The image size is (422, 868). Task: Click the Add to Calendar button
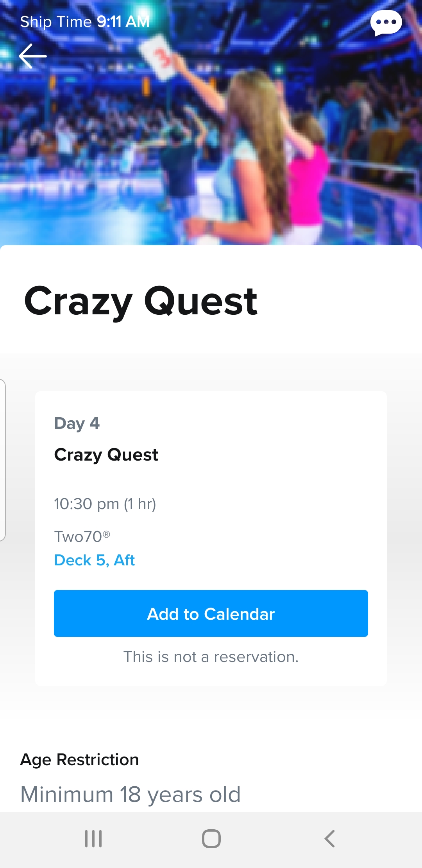click(x=211, y=613)
